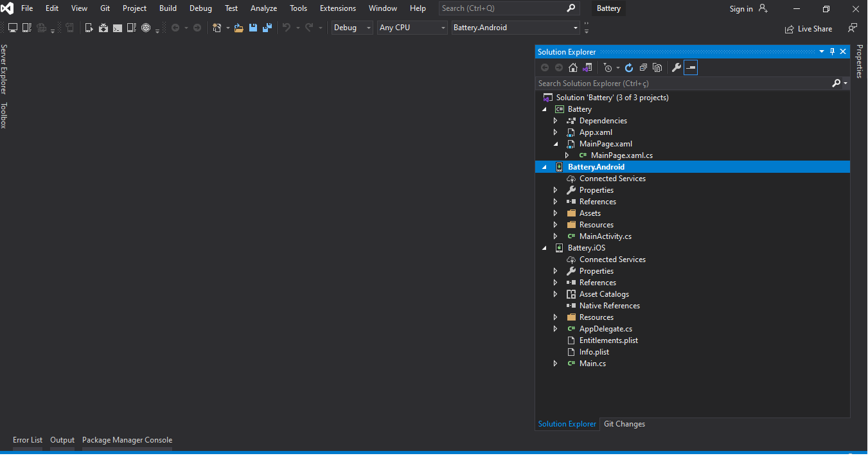Screen dimensions: 868x458
Task: Switch to the Git Changes tab
Action: 624,423
